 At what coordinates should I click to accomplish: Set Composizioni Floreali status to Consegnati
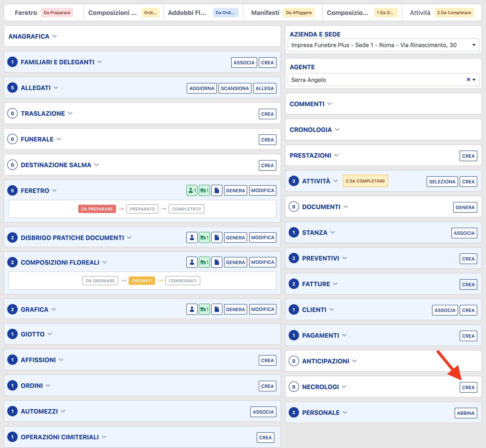tap(183, 281)
